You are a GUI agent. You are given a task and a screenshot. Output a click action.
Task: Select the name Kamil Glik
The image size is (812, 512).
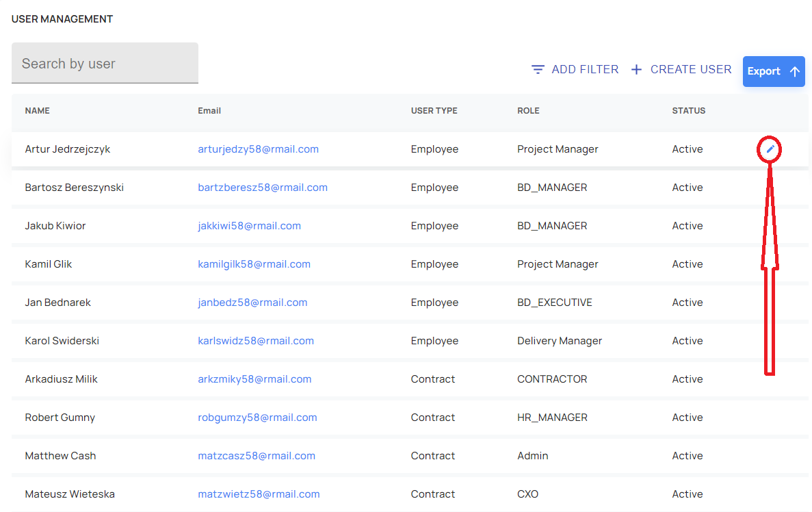point(48,264)
